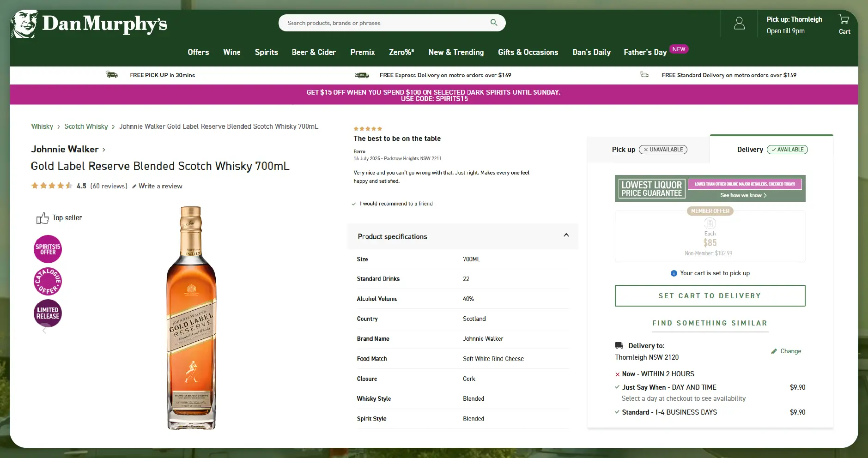868x458 pixels.
Task: Click Find Something Similar link
Action: pos(710,323)
